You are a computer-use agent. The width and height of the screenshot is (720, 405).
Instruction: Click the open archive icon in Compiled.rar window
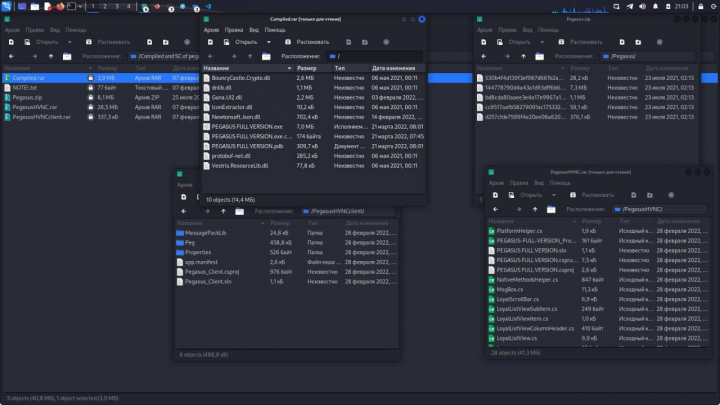(x=226, y=42)
